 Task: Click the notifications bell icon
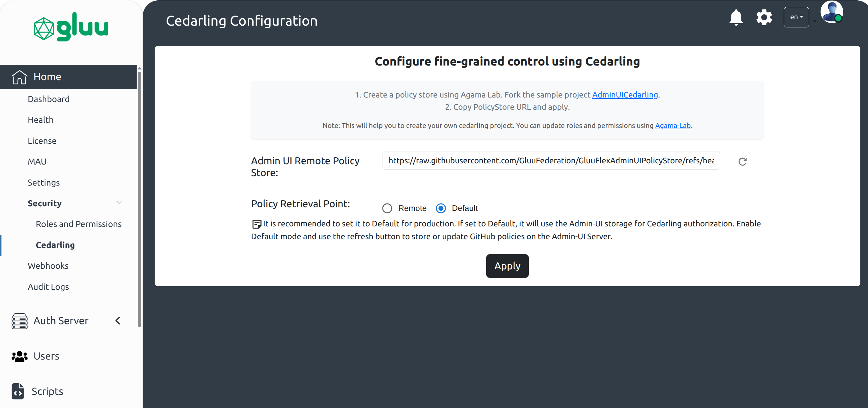(x=736, y=17)
